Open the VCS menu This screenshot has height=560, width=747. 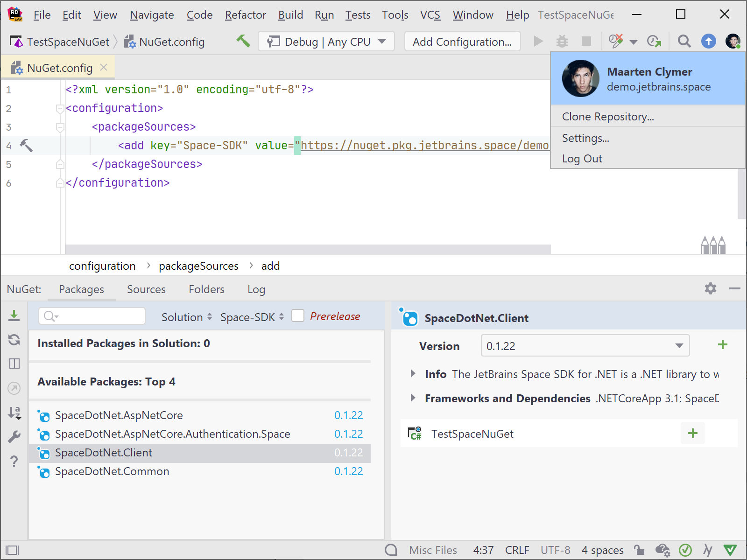[430, 15]
